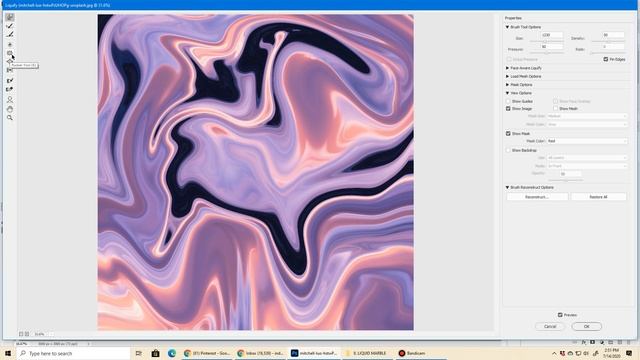Enable the Show Mesh checkbox

(x=556, y=109)
